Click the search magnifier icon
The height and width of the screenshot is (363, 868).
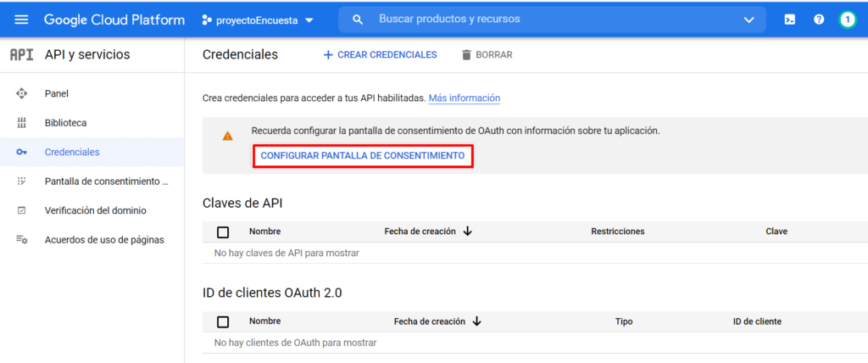pyautogui.click(x=359, y=20)
